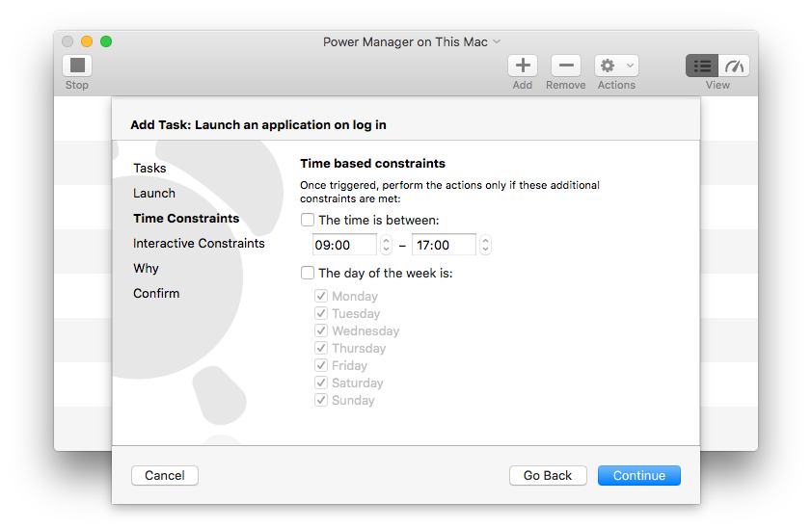Select the Launch step in sidebar
The height and width of the screenshot is (528, 812).
coord(154,193)
